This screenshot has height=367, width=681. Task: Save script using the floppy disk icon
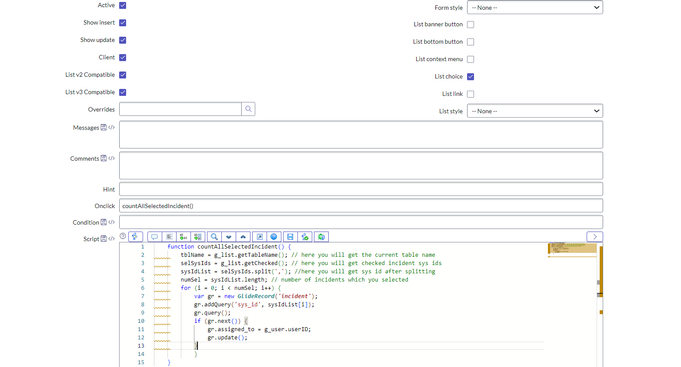[x=290, y=237]
